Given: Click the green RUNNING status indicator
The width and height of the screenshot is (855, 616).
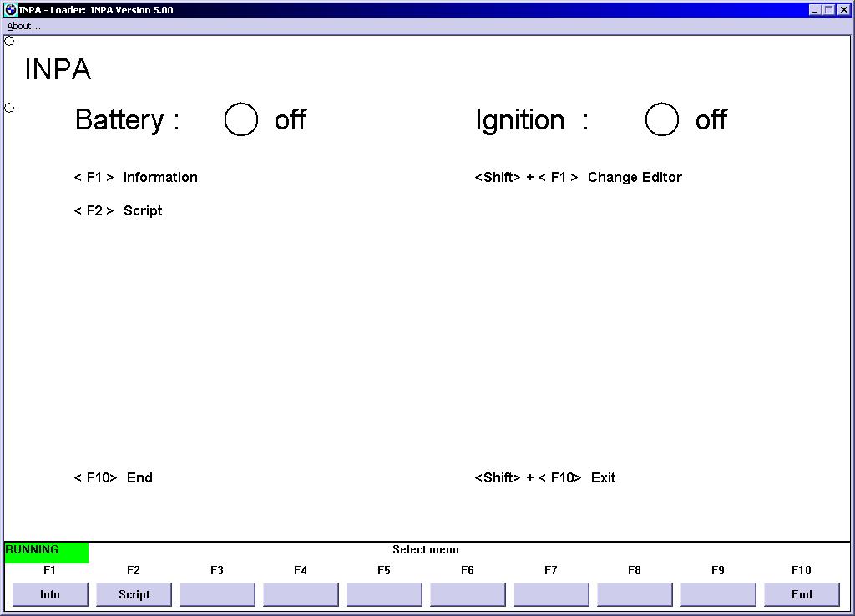Looking at the screenshot, I should tap(46, 552).
